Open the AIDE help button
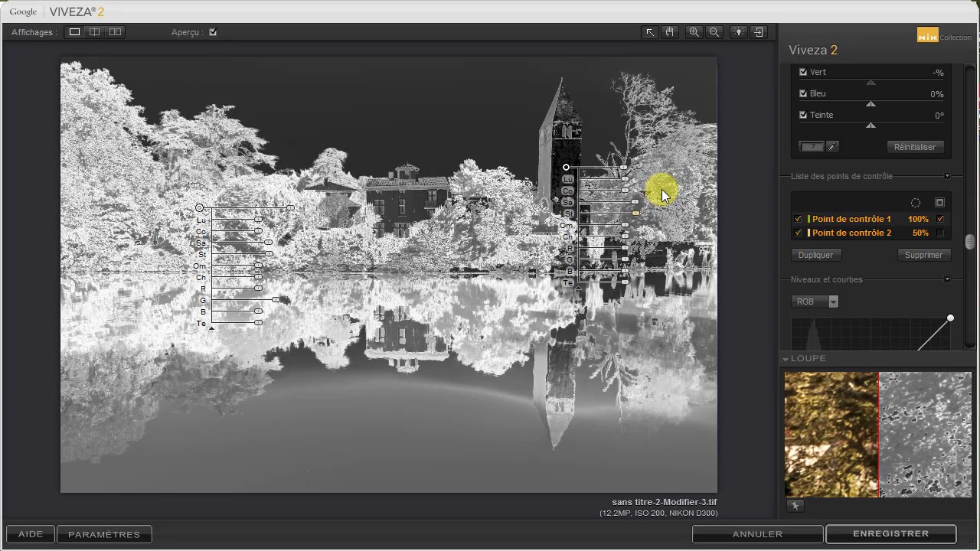Screen dimensions: 980x551 (31, 534)
